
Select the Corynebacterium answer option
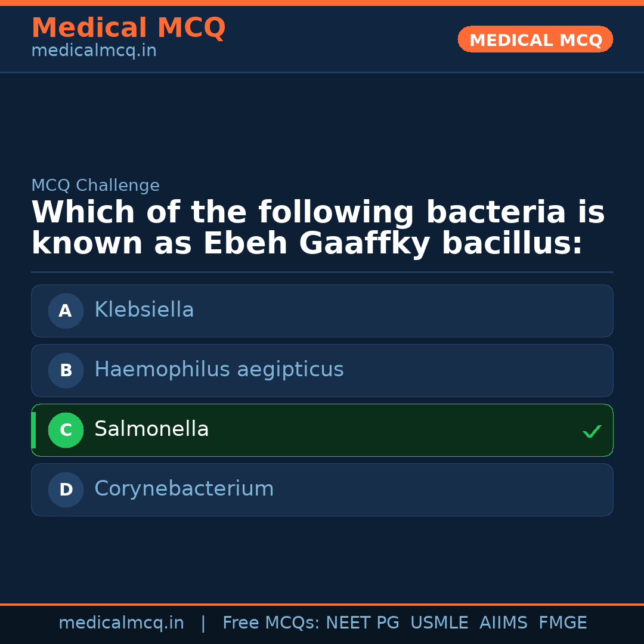tap(322, 490)
